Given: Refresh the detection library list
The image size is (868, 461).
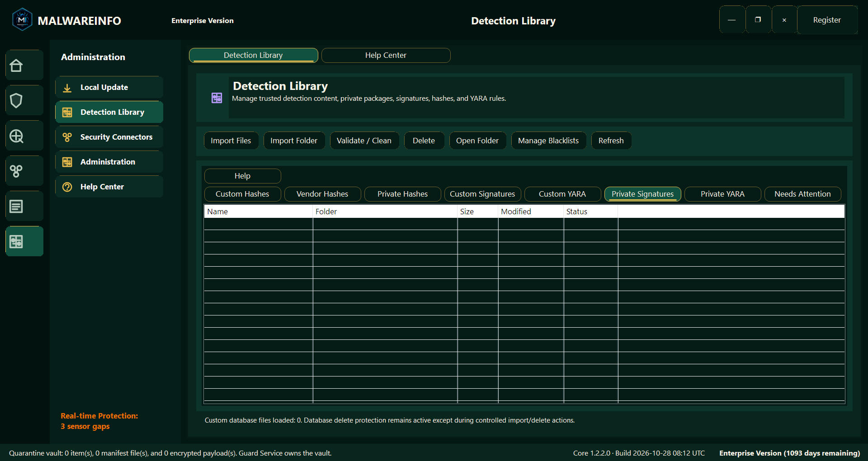Looking at the screenshot, I should click(x=611, y=141).
